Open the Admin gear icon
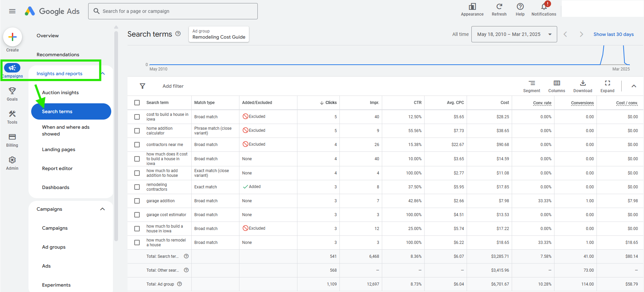Viewport: 644px width, 292px height. pos(12,160)
